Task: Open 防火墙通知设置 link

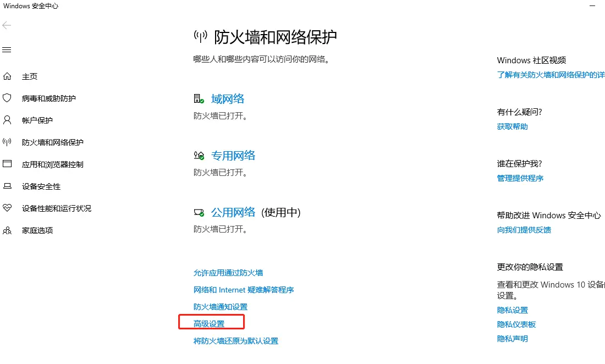Action: click(x=221, y=307)
